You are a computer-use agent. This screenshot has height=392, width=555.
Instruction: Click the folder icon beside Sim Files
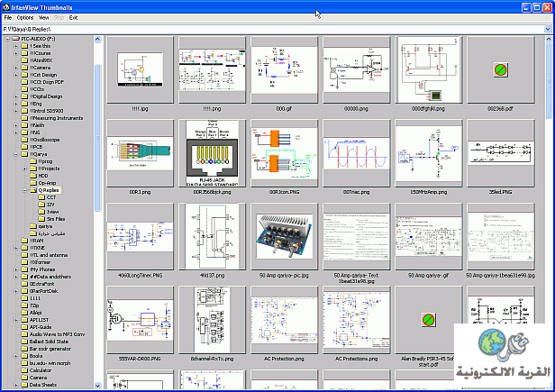pos(41,219)
